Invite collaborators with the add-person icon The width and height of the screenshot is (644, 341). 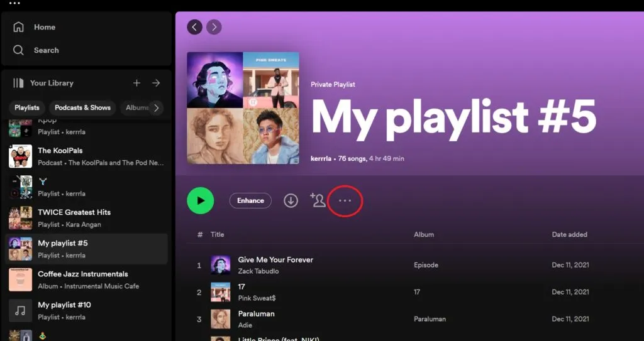point(318,200)
